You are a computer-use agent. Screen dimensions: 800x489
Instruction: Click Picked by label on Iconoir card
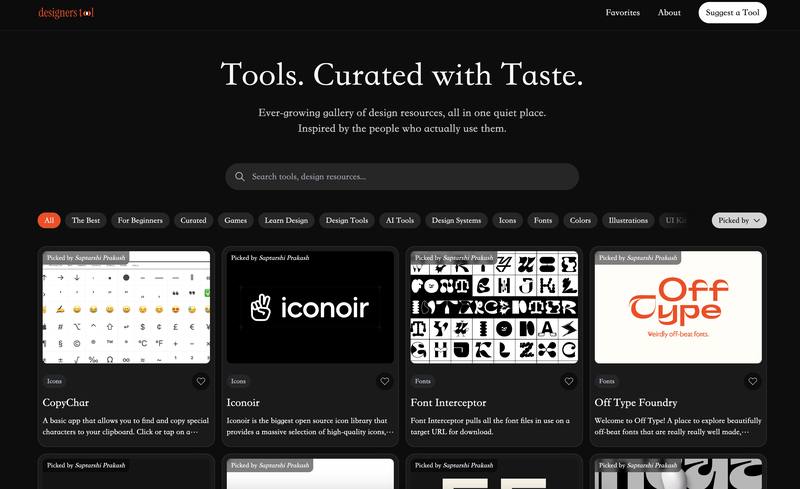pos(270,258)
